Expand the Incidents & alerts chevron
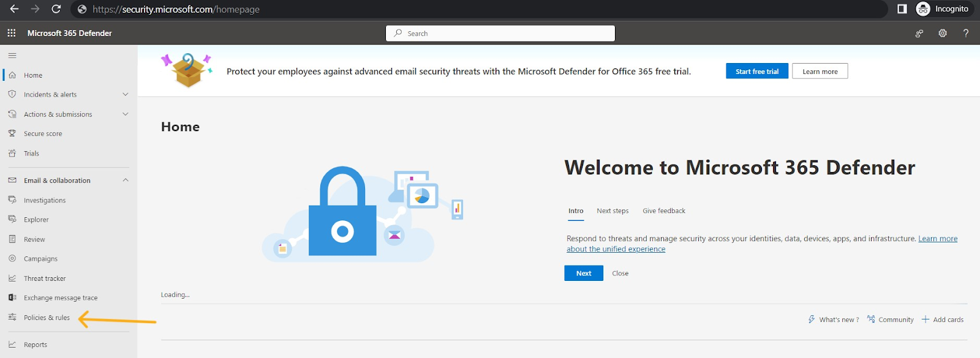Screen dimensions: 980x358 [126, 95]
